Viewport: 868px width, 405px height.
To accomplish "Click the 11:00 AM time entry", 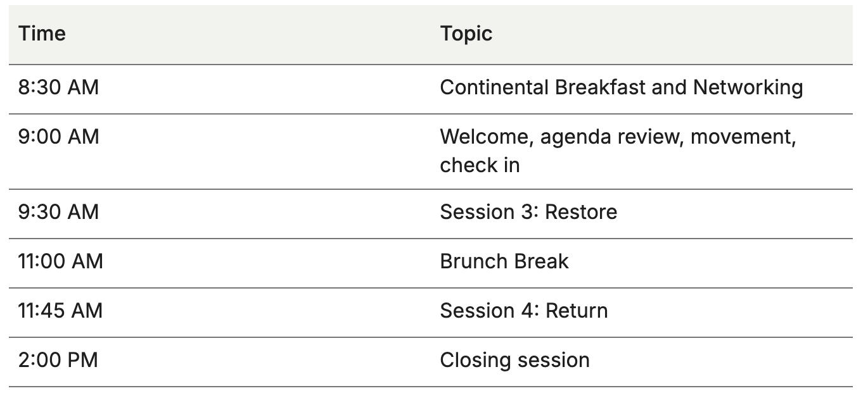I will [60, 261].
